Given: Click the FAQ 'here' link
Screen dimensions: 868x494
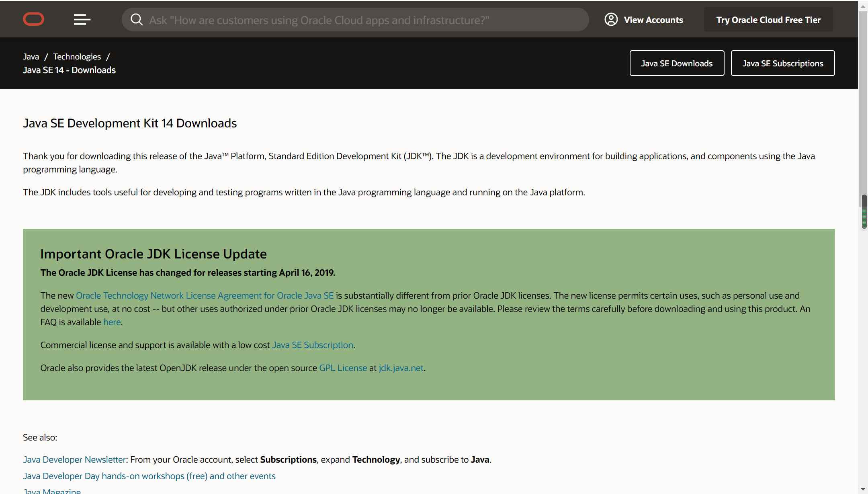Looking at the screenshot, I should 112,322.
